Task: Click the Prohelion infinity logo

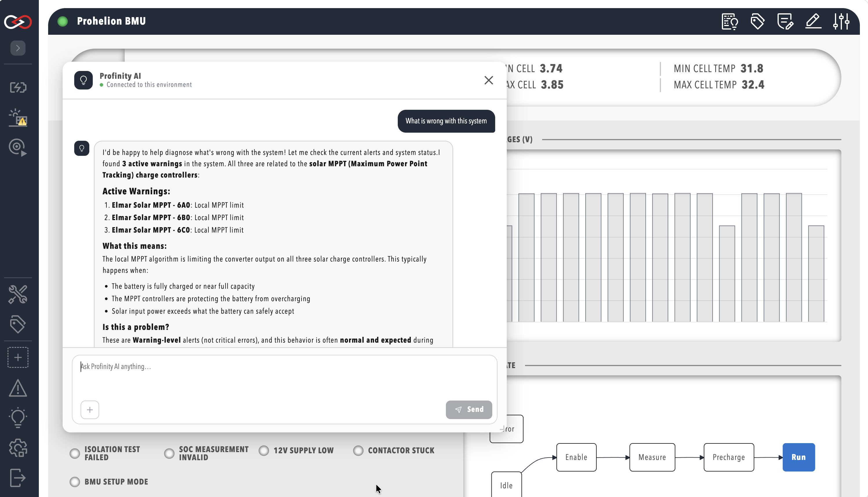Action: pos(18,22)
